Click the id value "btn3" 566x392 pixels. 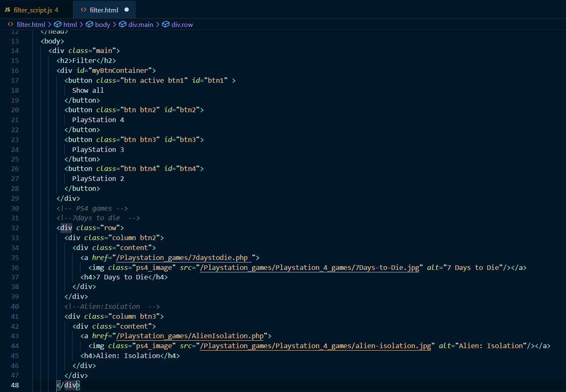tap(188, 139)
